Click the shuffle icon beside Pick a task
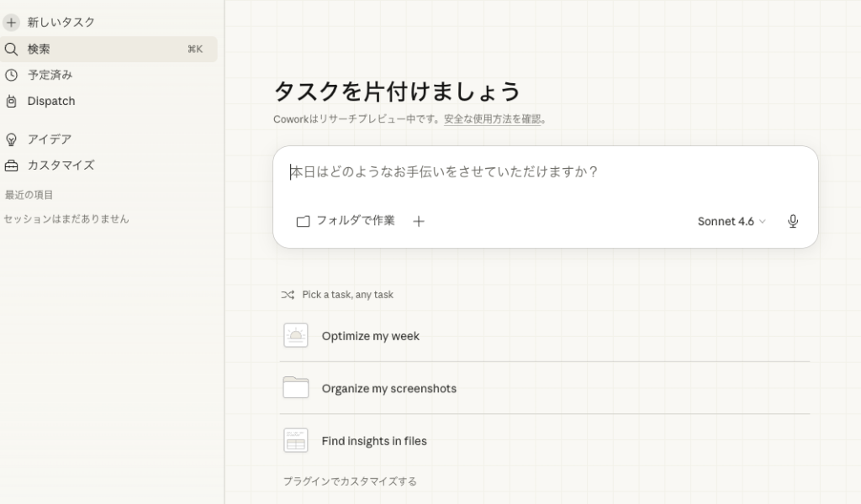 pyautogui.click(x=288, y=295)
